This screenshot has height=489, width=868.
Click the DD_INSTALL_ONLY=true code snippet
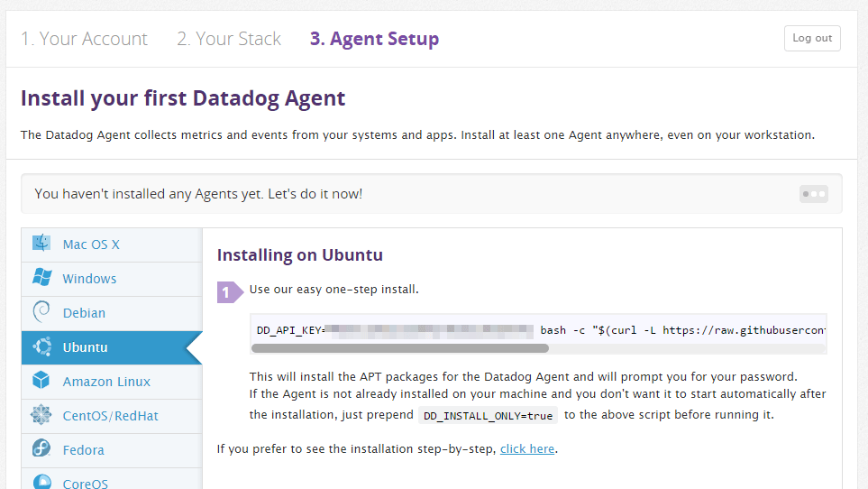point(488,415)
